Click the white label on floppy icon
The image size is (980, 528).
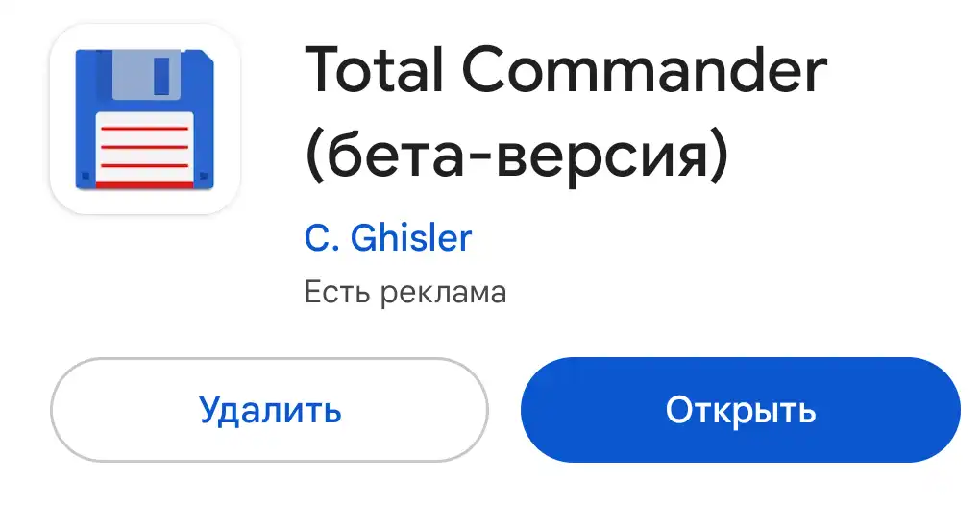(144, 148)
